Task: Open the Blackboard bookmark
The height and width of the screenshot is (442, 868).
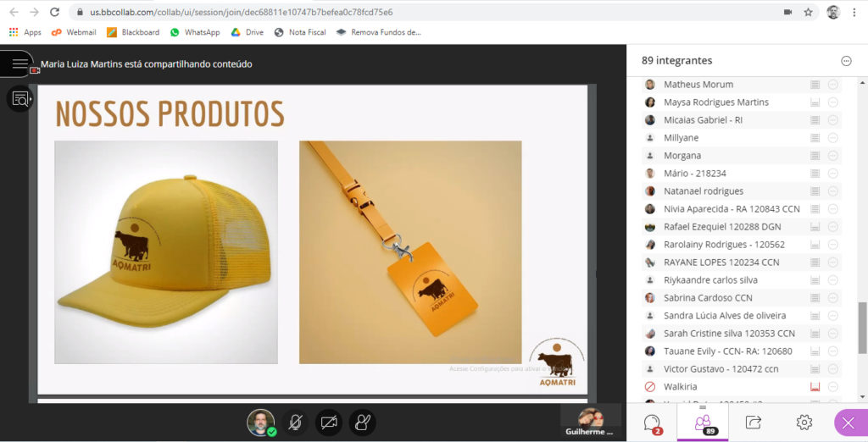Action: point(132,32)
